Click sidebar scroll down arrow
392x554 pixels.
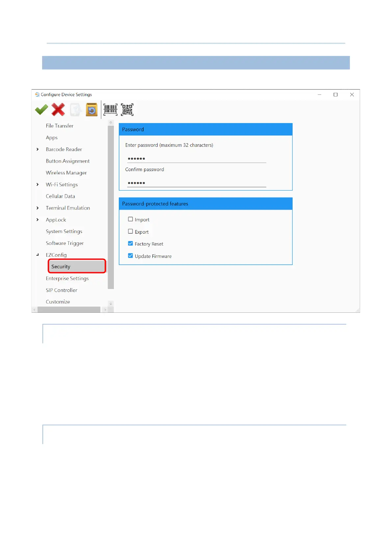[x=111, y=303]
